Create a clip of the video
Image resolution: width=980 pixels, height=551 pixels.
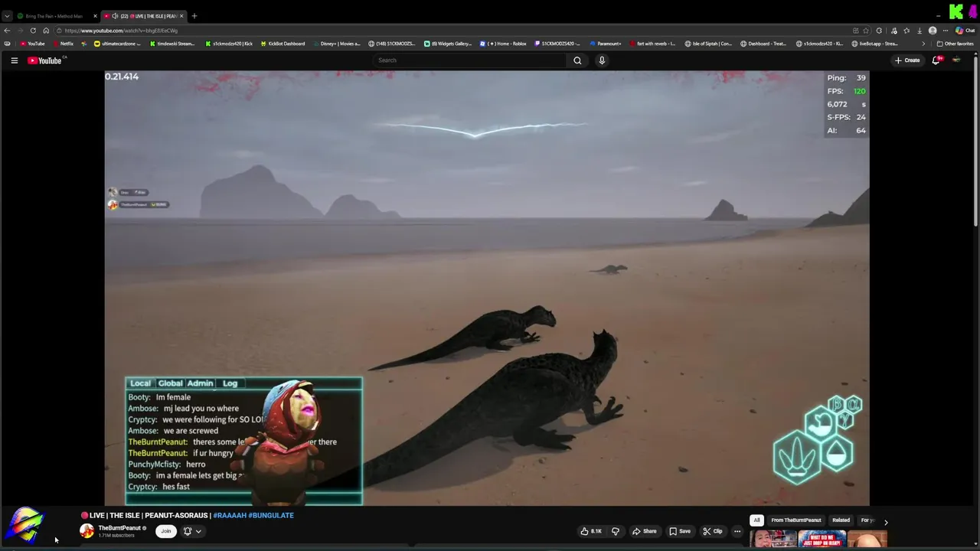click(713, 531)
